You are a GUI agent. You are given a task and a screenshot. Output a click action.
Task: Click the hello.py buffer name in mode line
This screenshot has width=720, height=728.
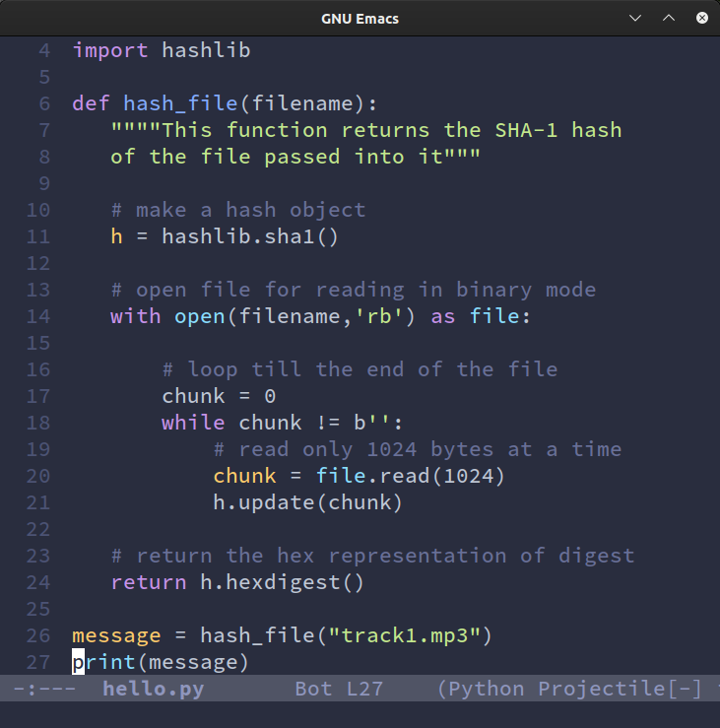tap(154, 690)
